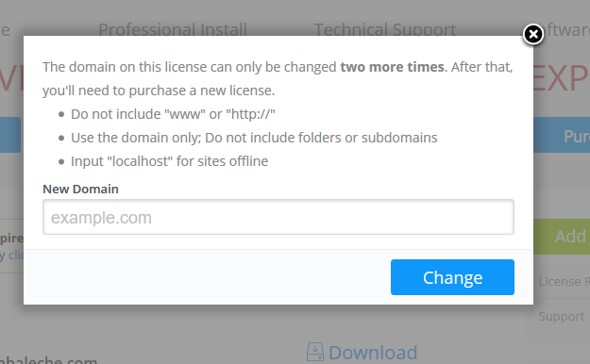Click the download tray icon
The width and height of the screenshot is (590, 364).
pyautogui.click(x=315, y=352)
